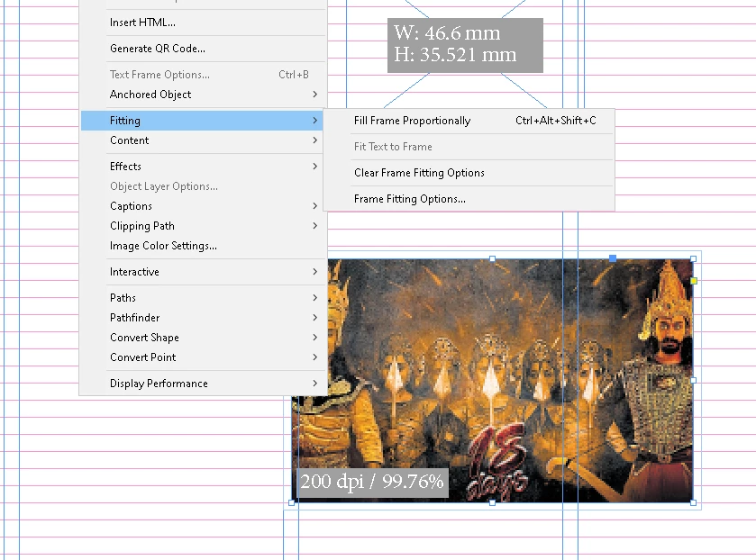The width and height of the screenshot is (756, 560).
Task: Click Fit Text to Frame option
Action: [x=469, y=147]
